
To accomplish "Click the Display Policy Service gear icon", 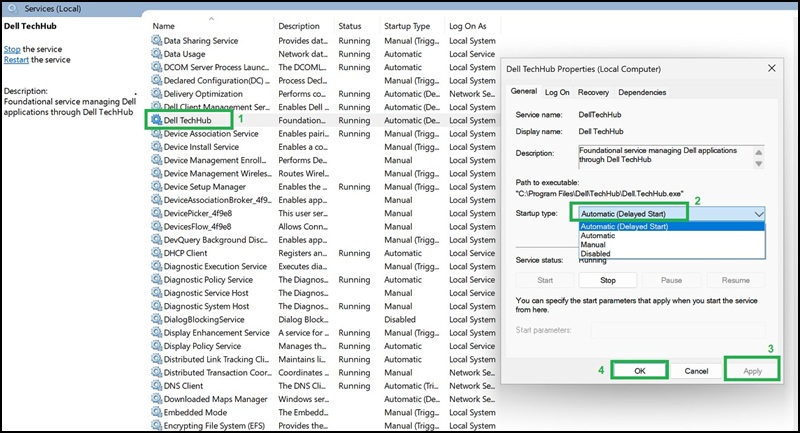I will (157, 346).
